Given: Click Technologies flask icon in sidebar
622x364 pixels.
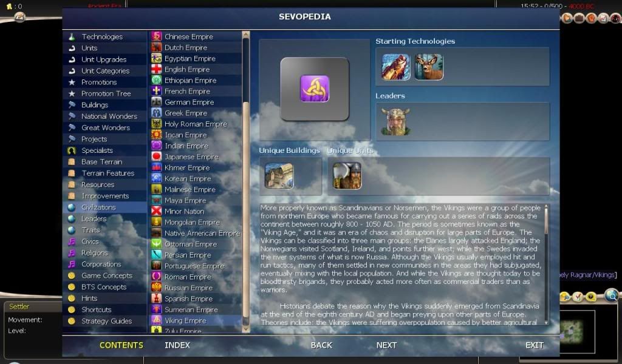Looking at the screenshot, I should [x=72, y=37].
